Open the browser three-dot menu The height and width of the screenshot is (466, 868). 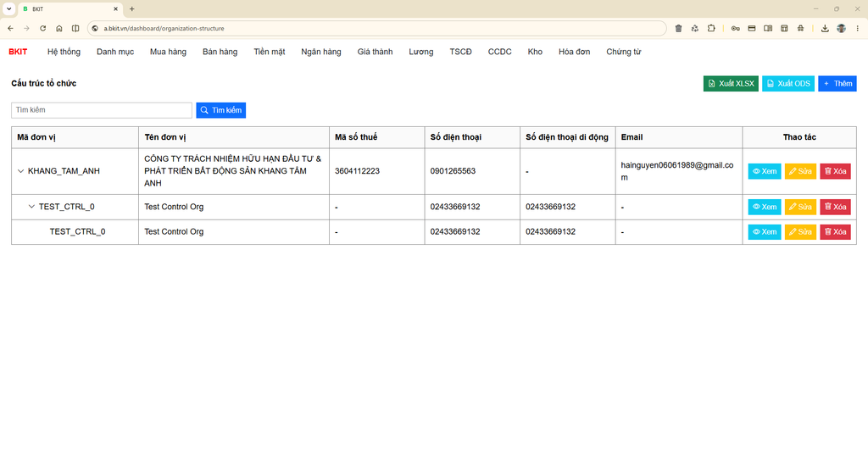[858, 28]
